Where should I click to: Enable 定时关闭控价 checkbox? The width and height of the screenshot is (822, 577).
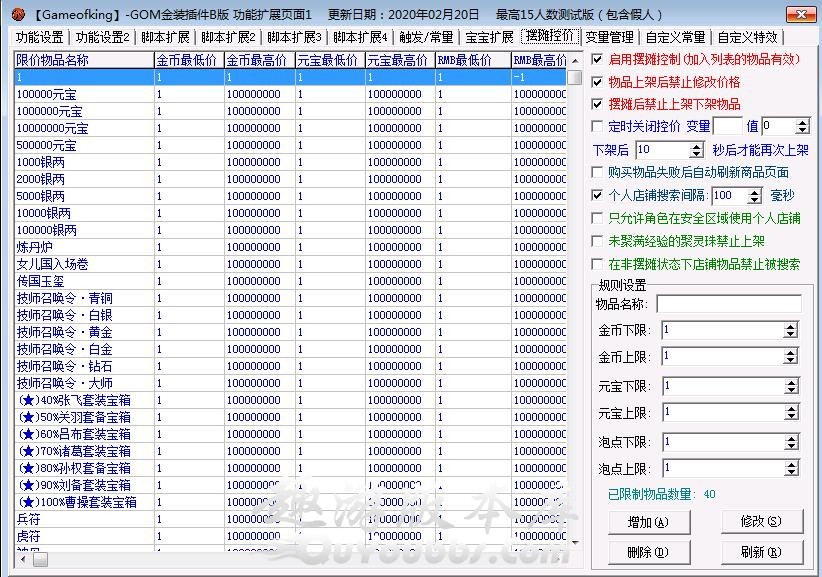(x=597, y=126)
